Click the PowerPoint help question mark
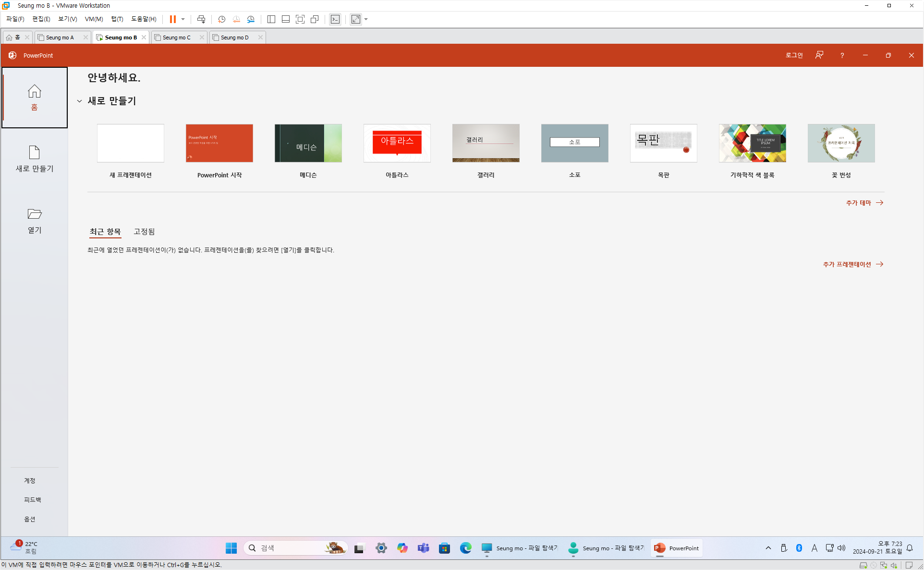 point(842,55)
